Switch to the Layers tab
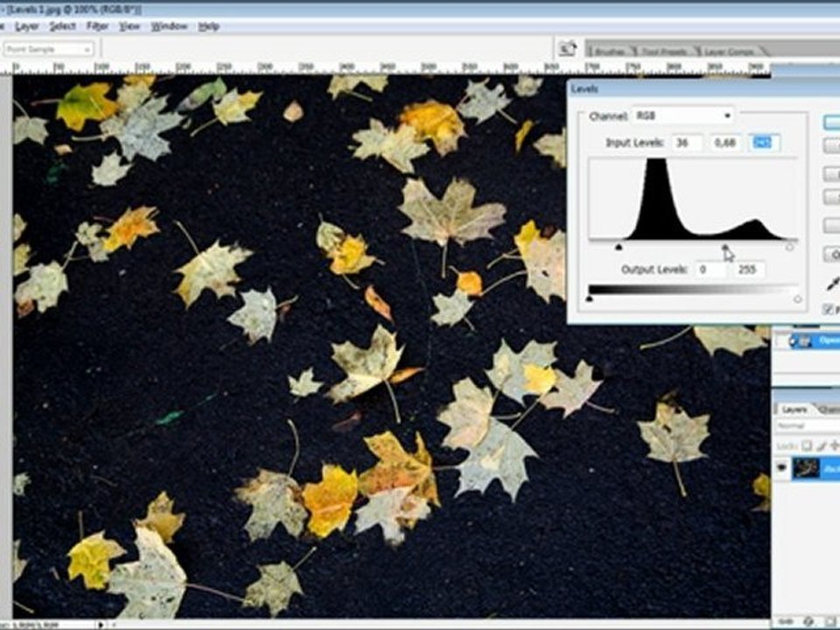 (x=794, y=409)
